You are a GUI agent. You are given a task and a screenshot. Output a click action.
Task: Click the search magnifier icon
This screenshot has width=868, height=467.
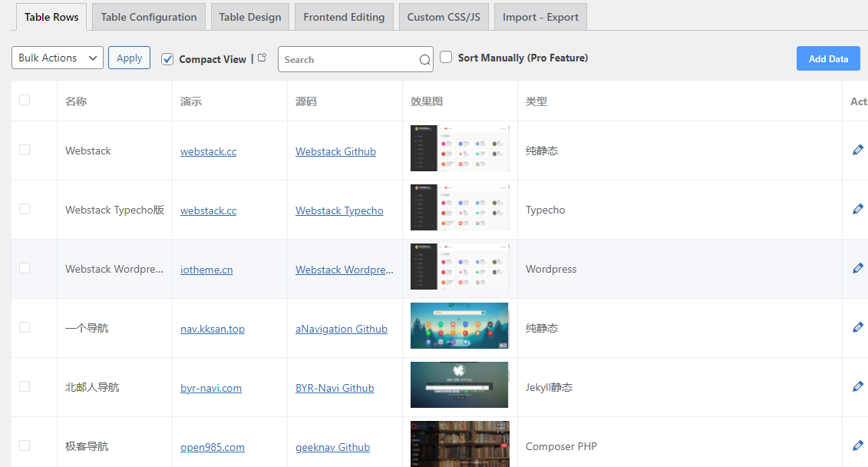pos(424,60)
